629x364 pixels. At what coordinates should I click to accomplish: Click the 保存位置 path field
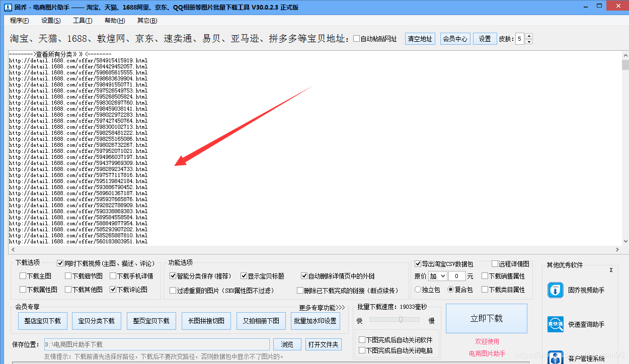click(x=156, y=344)
